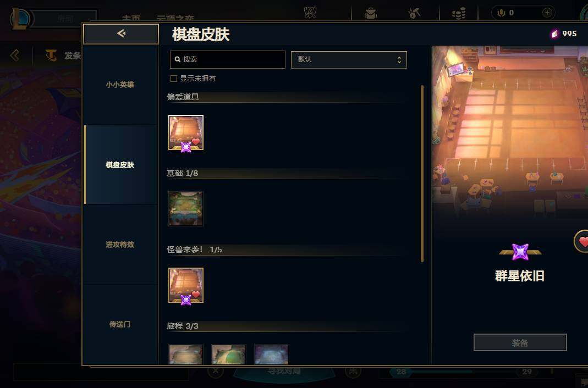Toggle the heart favorite on preview

(582, 241)
